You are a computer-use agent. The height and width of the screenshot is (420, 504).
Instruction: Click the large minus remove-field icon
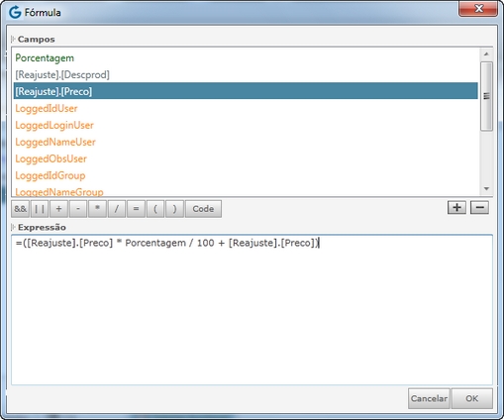pyautogui.click(x=479, y=207)
